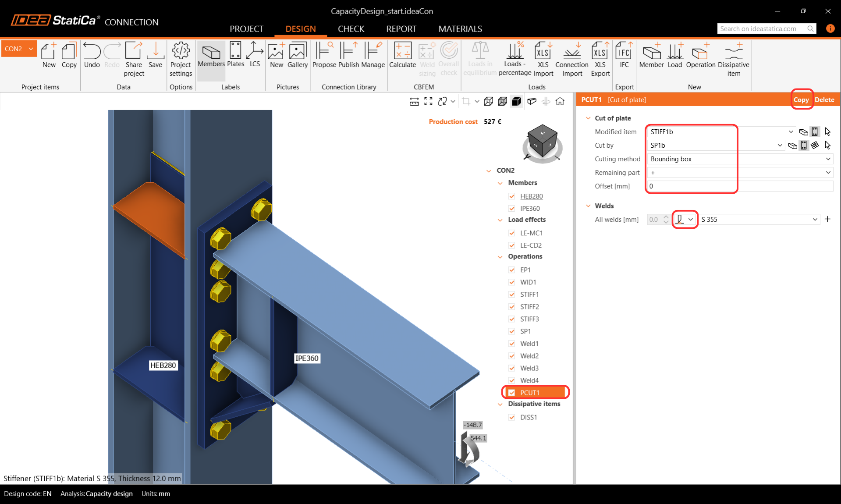
Task: Open Loads percentage tool
Action: click(x=515, y=60)
